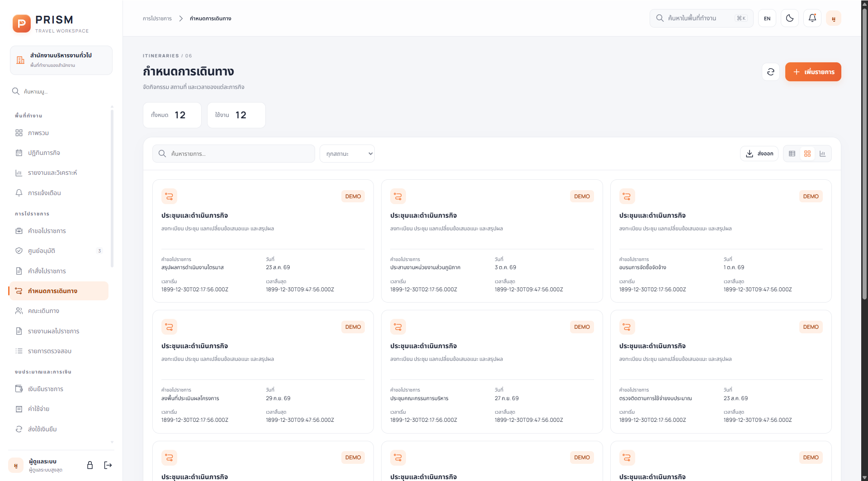This screenshot has width=868, height=481.
Task: Open the ทุกสถานะ status filter dropdown
Action: (347, 154)
